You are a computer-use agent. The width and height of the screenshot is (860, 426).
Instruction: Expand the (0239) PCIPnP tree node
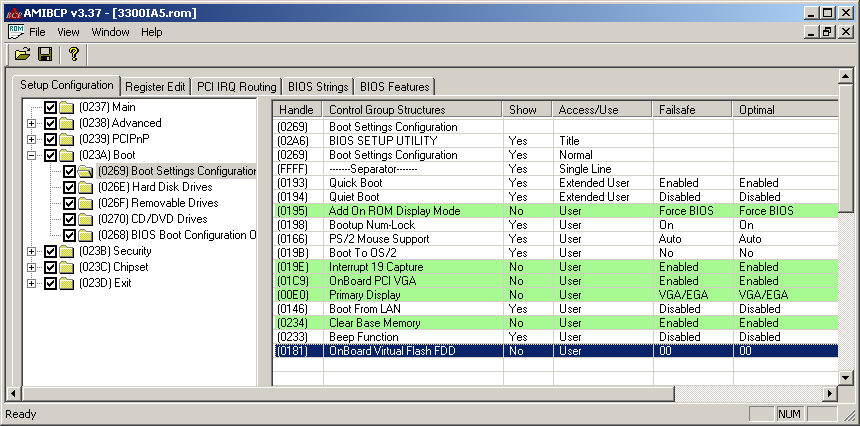[x=32, y=139]
